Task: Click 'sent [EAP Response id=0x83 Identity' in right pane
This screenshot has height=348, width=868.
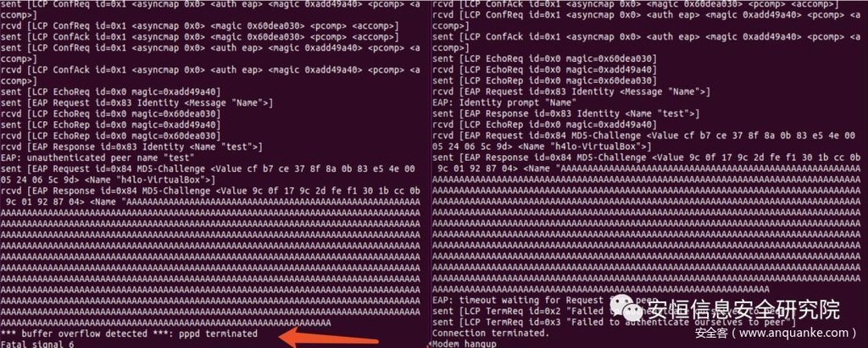Action: pos(565,114)
